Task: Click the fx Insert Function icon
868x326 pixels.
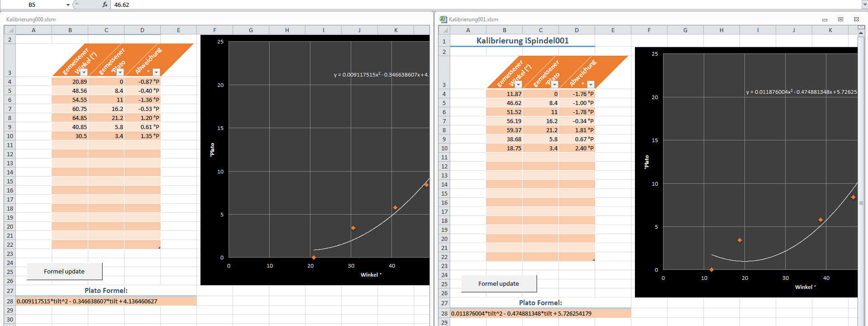Action: click(105, 5)
